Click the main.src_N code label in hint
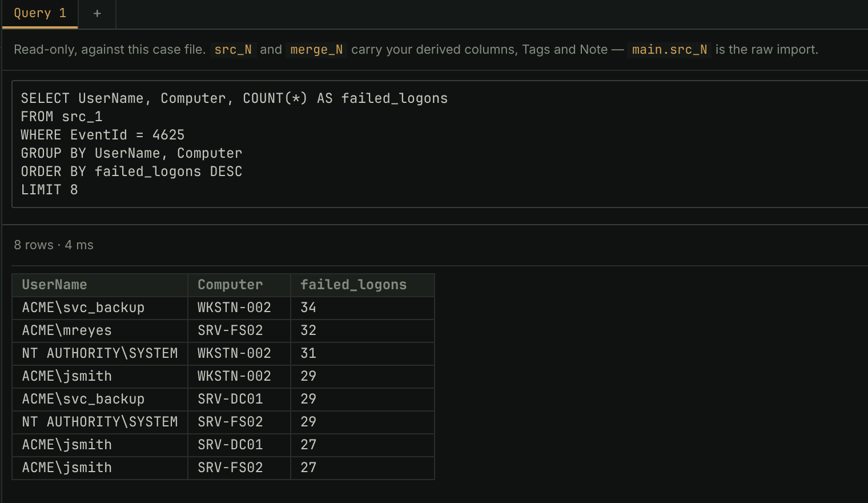The height and width of the screenshot is (503, 868). tap(669, 50)
